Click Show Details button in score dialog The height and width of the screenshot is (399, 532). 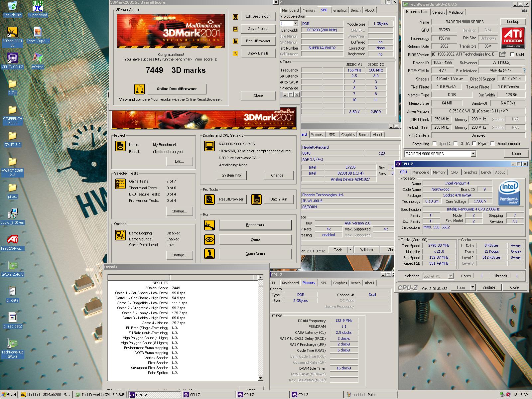click(258, 53)
